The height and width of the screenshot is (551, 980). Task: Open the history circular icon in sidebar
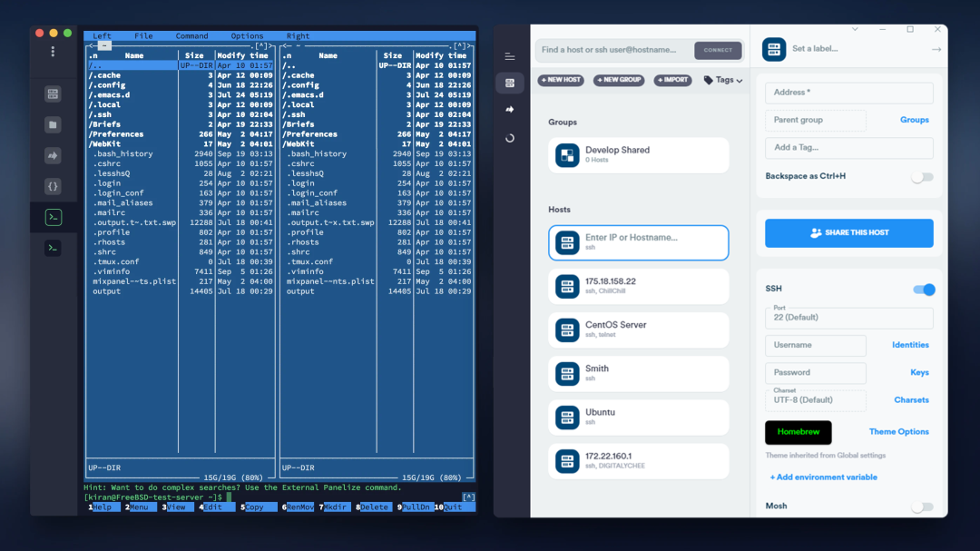pos(510,138)
